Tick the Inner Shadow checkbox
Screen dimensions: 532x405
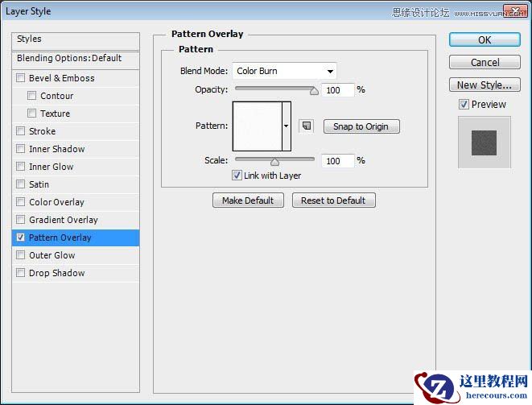[x=21, y=148]
